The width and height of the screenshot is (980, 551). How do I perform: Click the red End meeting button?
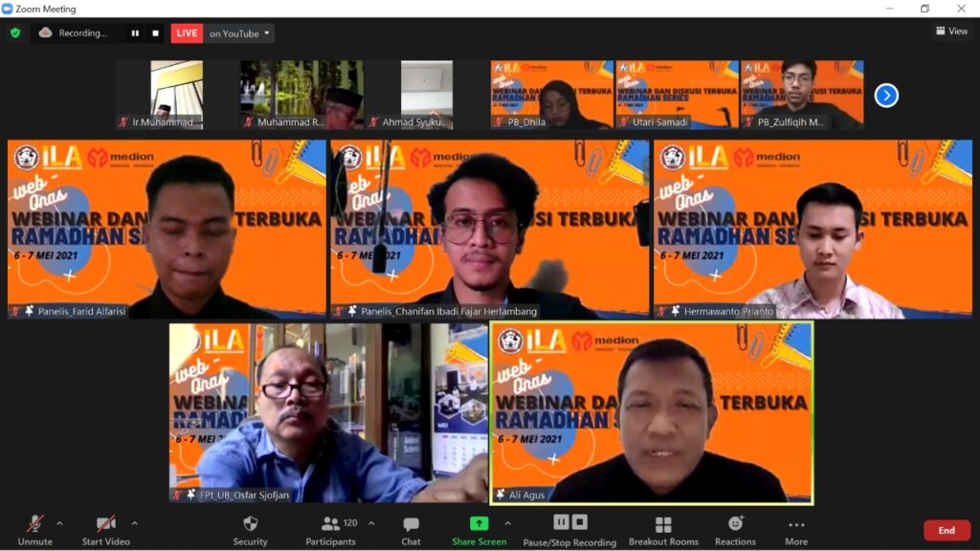pos(946,530)
